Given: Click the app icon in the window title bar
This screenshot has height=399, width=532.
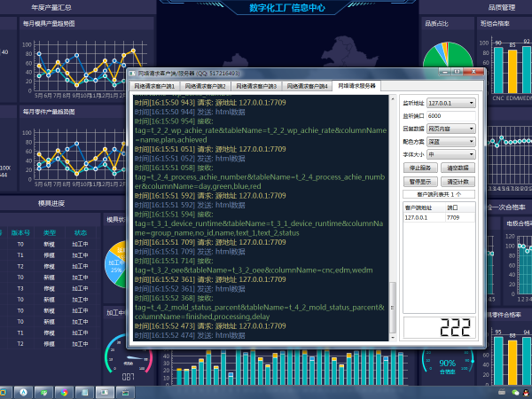Looking at the screenshot, I should [133, 73].
